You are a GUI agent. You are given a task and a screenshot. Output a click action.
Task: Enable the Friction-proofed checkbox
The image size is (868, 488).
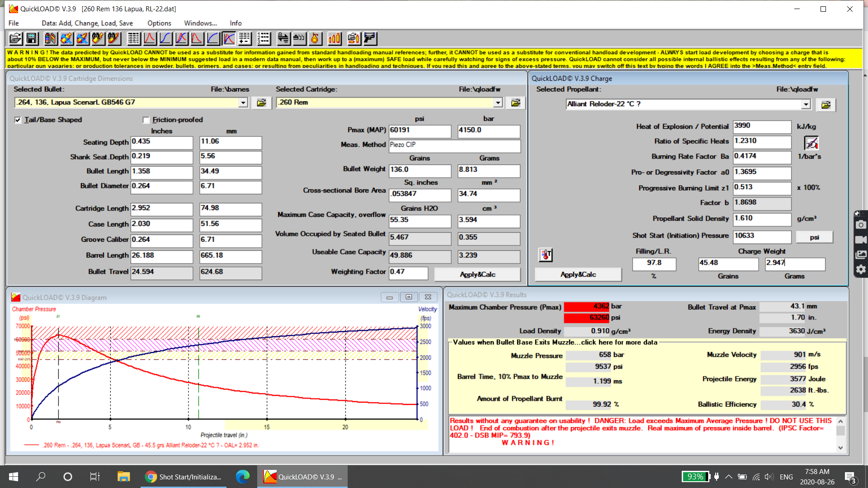(x=146, y=120)
